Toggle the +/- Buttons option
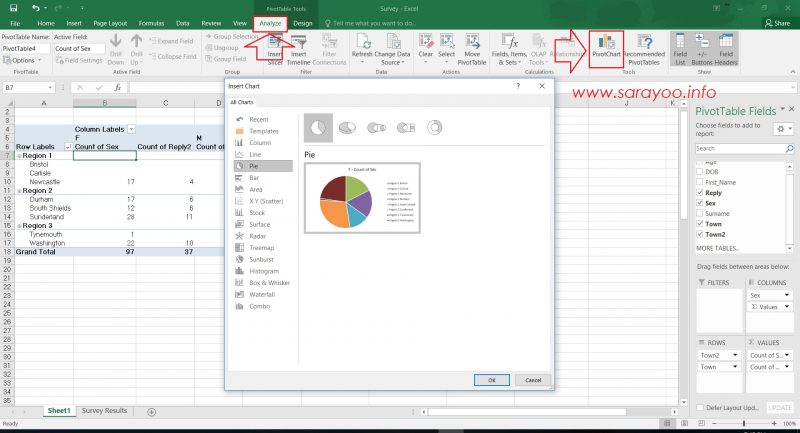The image size is (800, 433). click(702, 49)
